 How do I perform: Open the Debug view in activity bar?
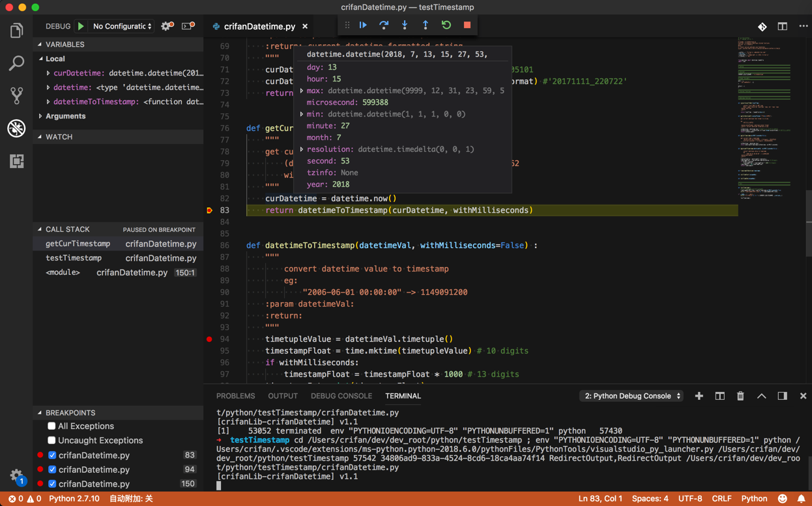[16, 128]
